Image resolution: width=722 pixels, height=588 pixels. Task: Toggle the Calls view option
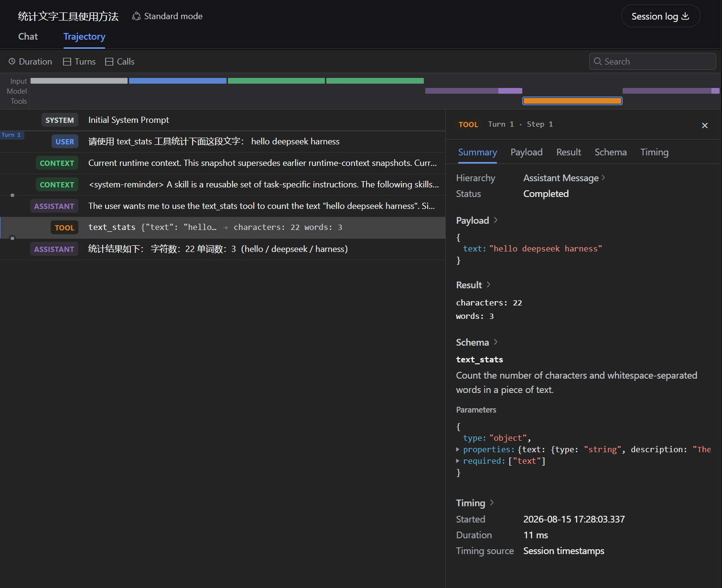(120, 62)
